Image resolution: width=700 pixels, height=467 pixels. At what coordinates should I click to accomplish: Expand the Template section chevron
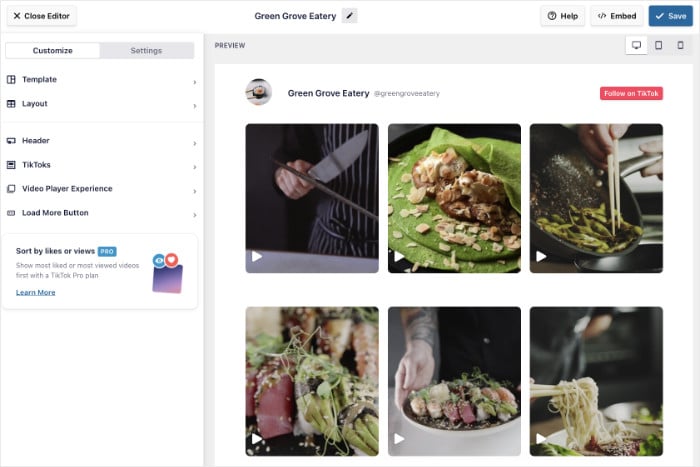(x=195, y=82)
